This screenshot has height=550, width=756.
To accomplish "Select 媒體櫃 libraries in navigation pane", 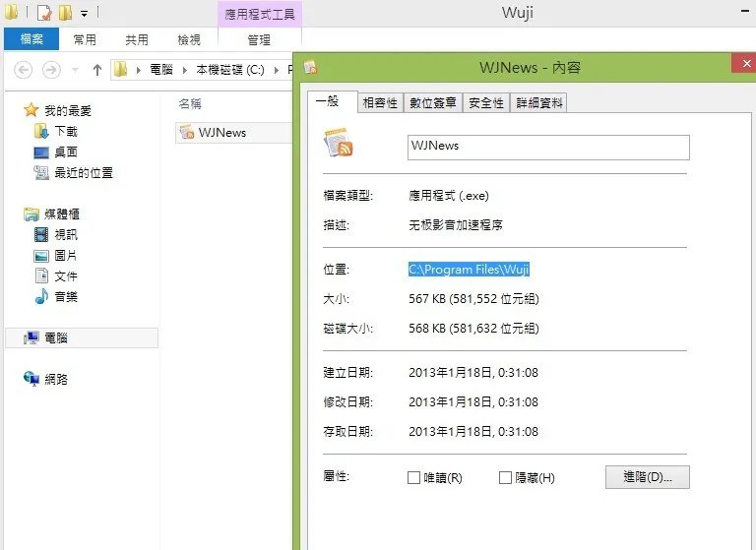I will coord(62,214).
